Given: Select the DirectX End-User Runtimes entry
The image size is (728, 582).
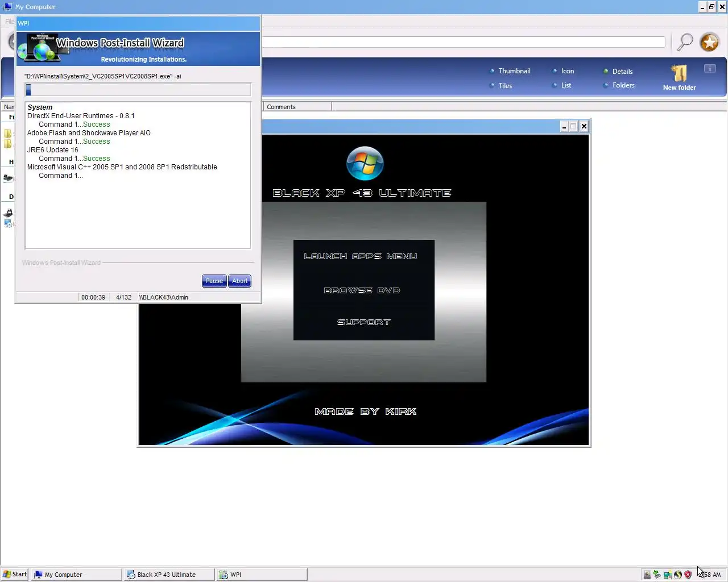Looking at the screenshot, I should pos(81,116).
